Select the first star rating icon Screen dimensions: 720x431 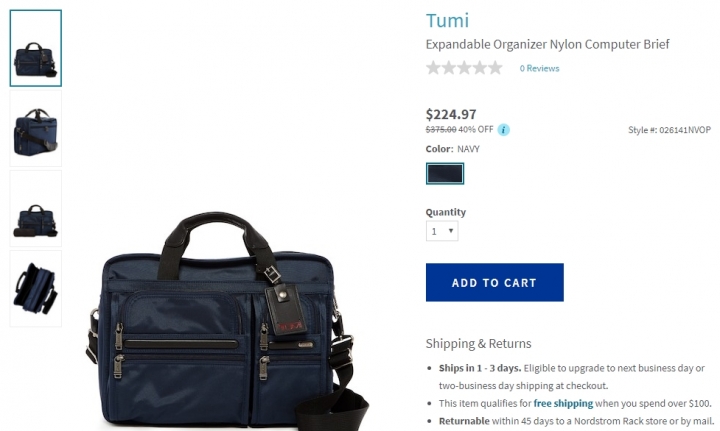point(433,68)
